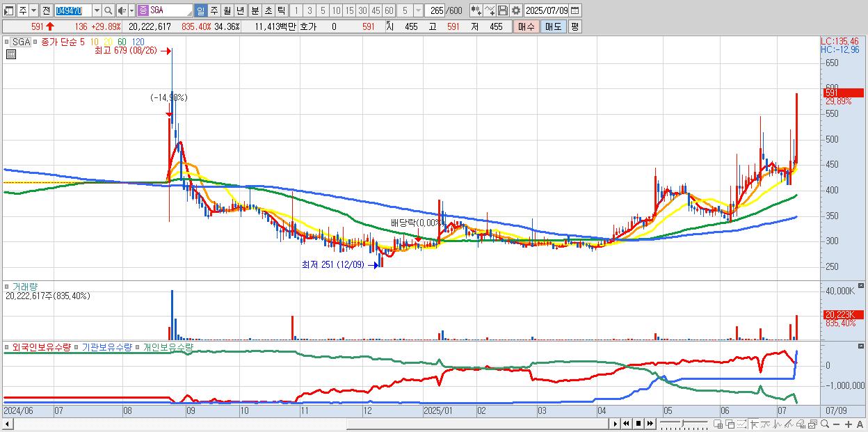Click the overlapping windows icon in bottom toolbar
This screenshot has height=432, width=868.
pyautogui.click(x=730, y=424)
